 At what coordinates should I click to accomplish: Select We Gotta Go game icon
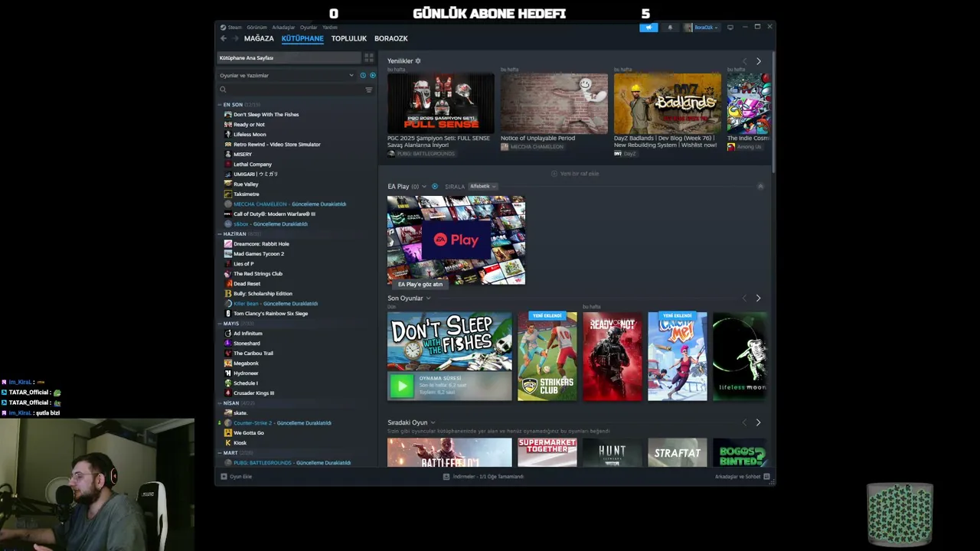(228, 433)
